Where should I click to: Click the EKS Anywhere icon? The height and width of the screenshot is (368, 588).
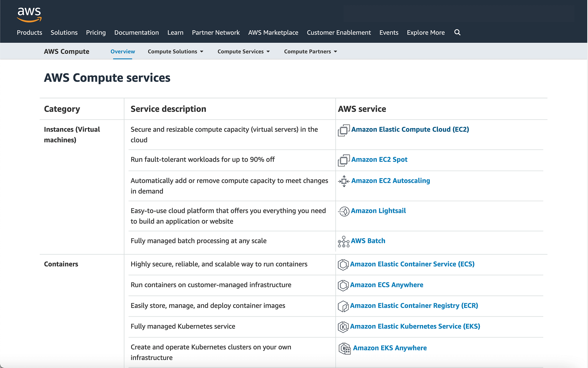point(344,349)
